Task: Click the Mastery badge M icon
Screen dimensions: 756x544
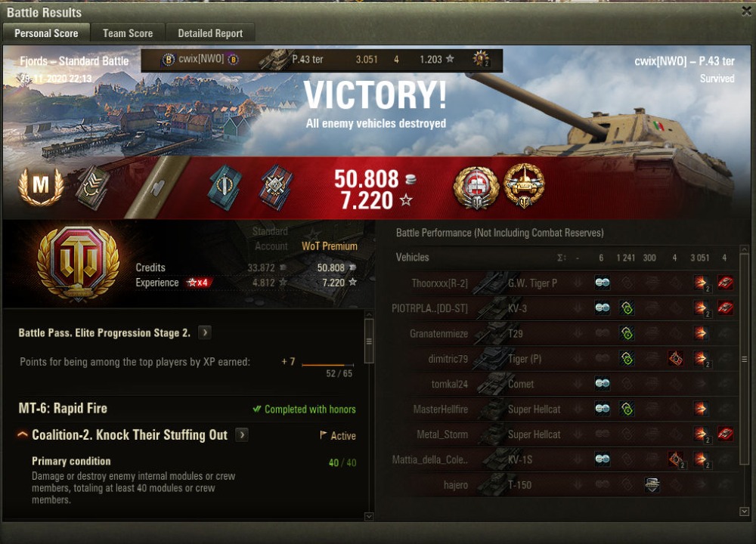Action: 41,186
